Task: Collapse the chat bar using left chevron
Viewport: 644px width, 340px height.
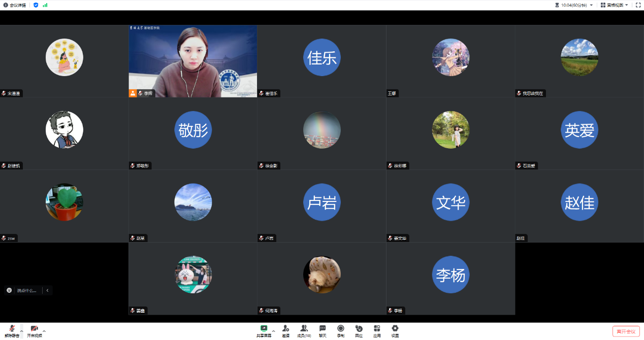Action: point(47,290)
